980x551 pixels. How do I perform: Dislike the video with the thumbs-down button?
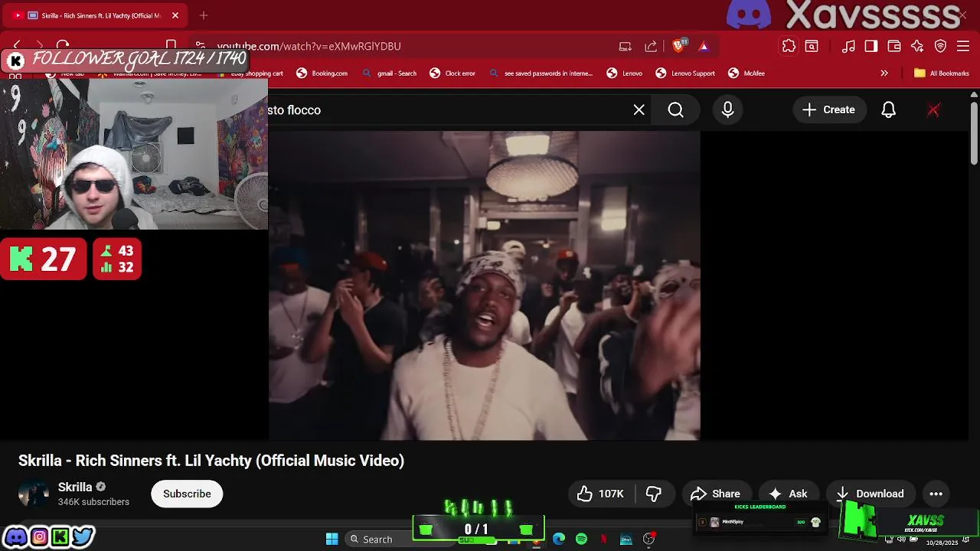coord(654,494)
